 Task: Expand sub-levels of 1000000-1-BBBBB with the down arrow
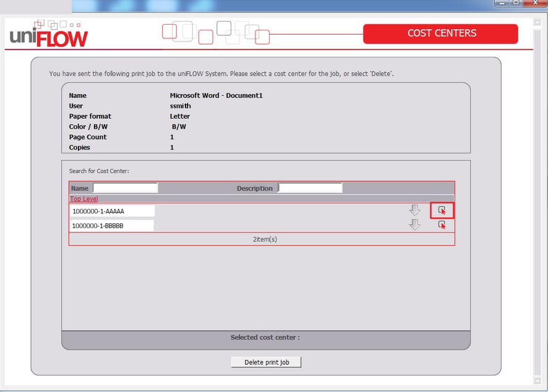click(x=414, y=224)
